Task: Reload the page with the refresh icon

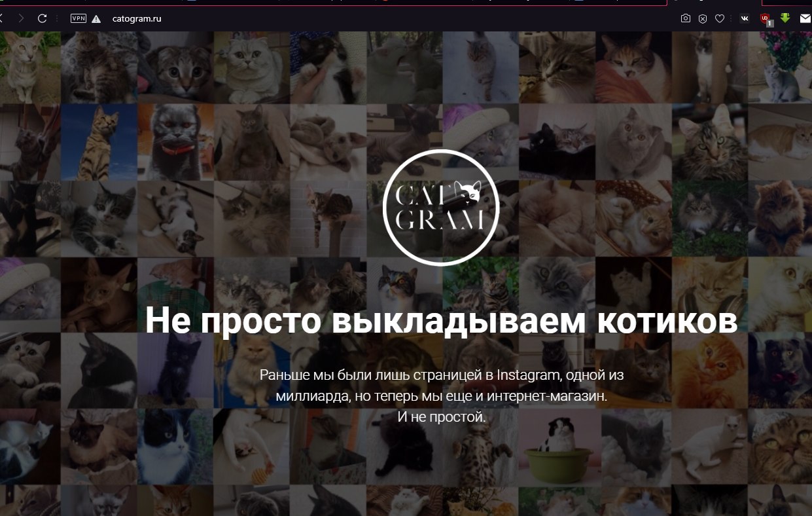Action: tap(43, 18)
